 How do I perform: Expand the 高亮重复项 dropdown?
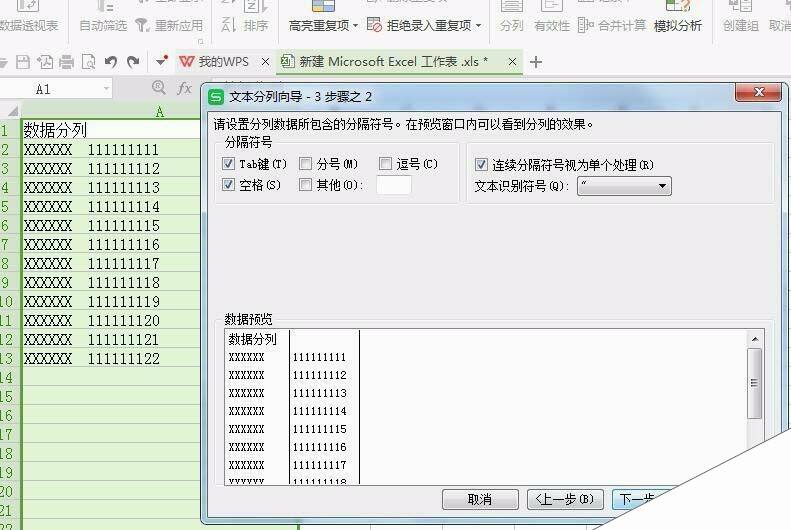point(356,25)
